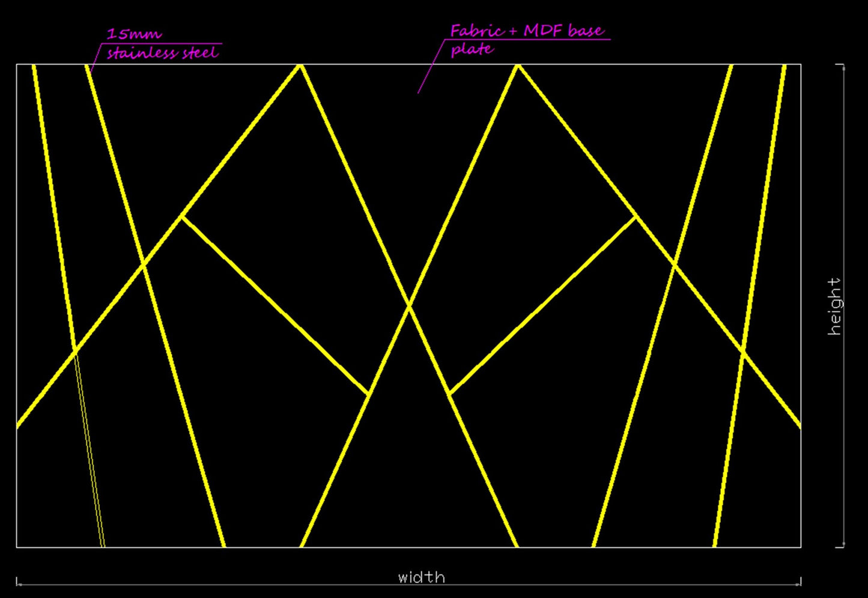Select the bottom-right corner of the white panel outline
This screenshot has height=598, width=868.
coord(801,547)
